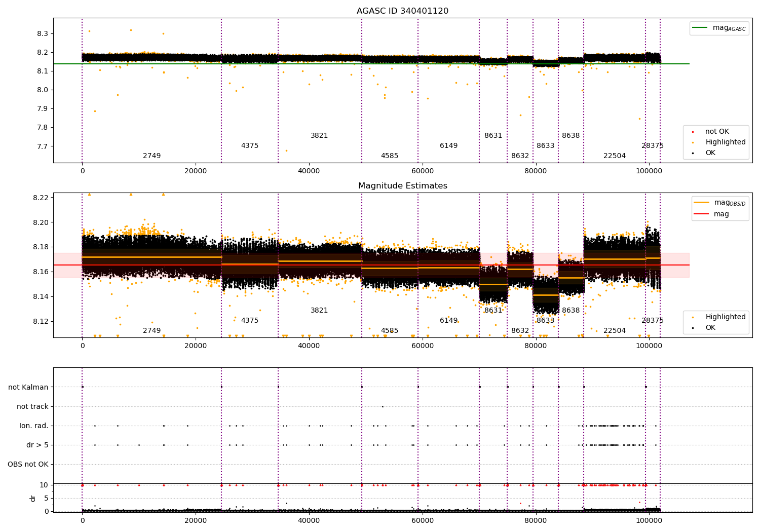Click the 7.7 tick on top panel y-axis
Screen dimensions: 760x532
(x=43, y=146)
